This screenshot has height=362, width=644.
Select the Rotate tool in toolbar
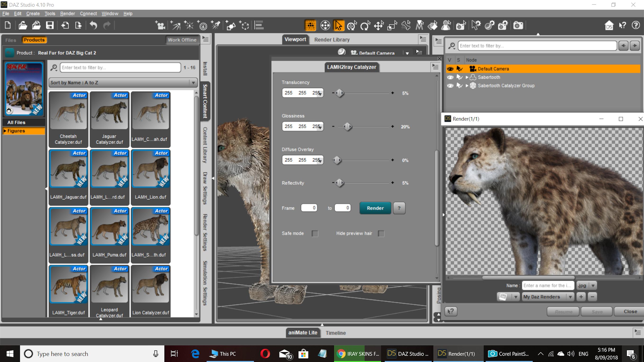[365, 26]
